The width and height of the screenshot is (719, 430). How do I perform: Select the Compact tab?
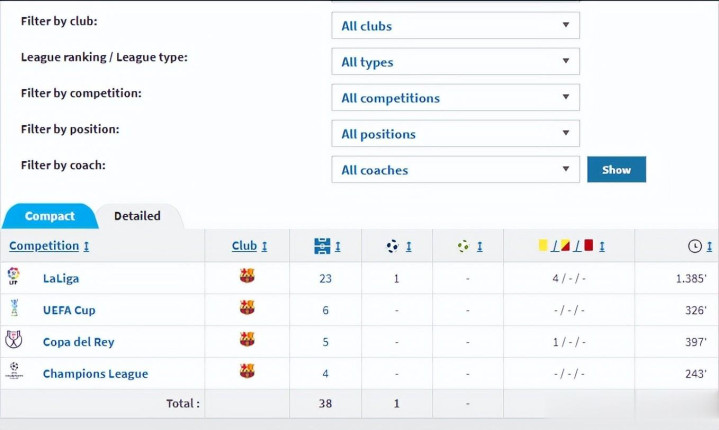tap(50, 216)
